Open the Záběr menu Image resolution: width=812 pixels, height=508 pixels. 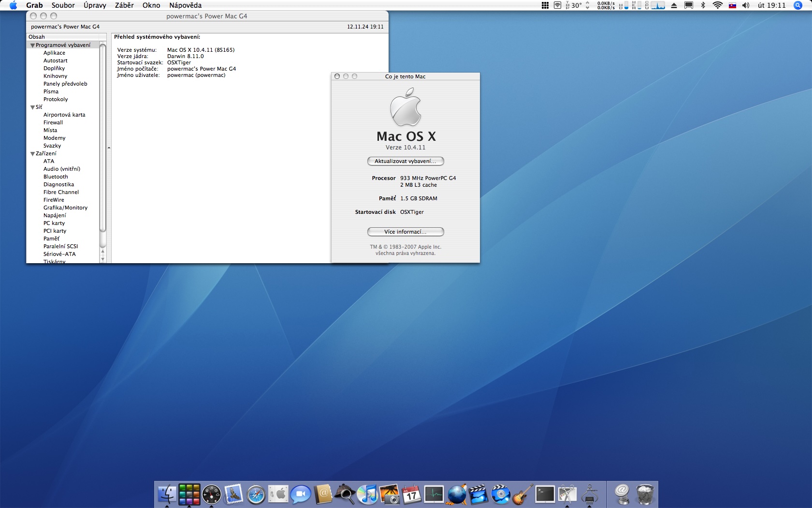click(124, 5)
